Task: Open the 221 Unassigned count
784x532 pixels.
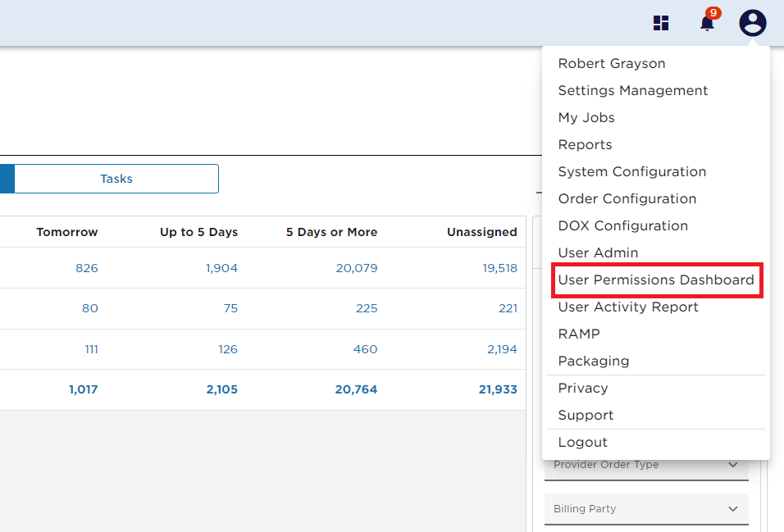Action: coord(508,308)
